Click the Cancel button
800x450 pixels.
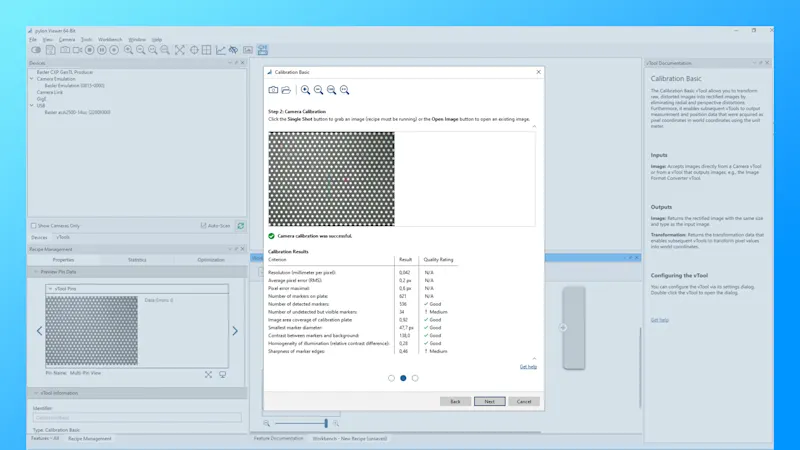524,402
